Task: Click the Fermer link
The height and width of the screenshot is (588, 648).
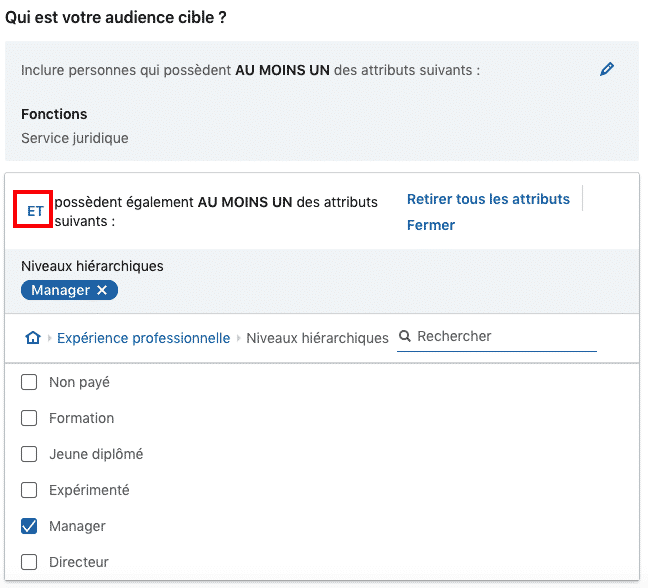Action: pos(430,225)
